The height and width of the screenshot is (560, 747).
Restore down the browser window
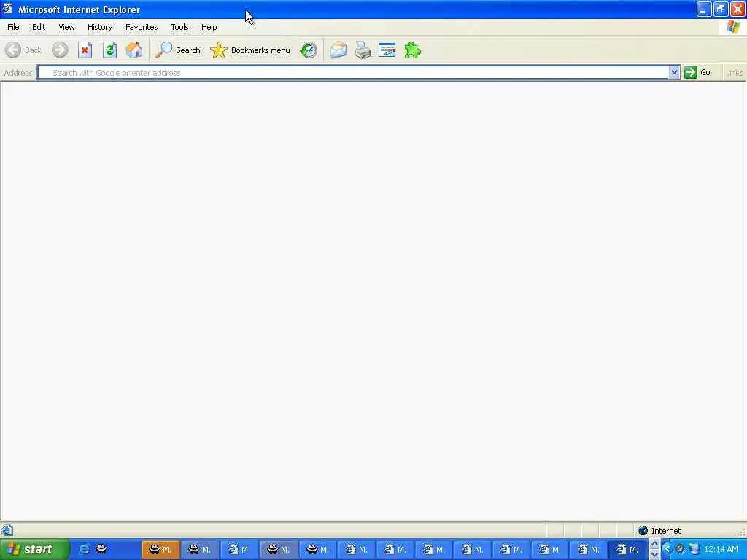pyautogui.click(x=720, y=9)
